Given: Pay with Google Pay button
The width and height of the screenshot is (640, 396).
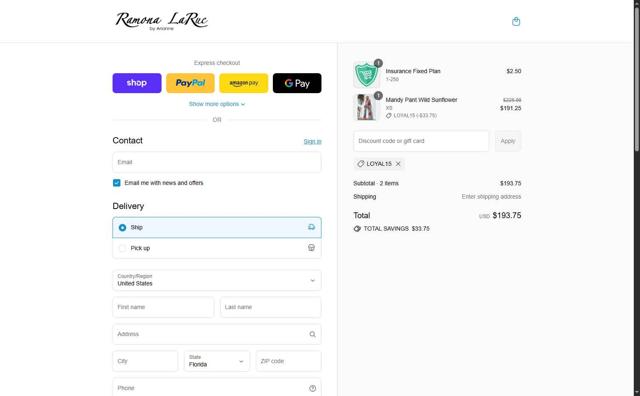Looking at the screenshot, I should pyautogui.click(x=297, y=83).
